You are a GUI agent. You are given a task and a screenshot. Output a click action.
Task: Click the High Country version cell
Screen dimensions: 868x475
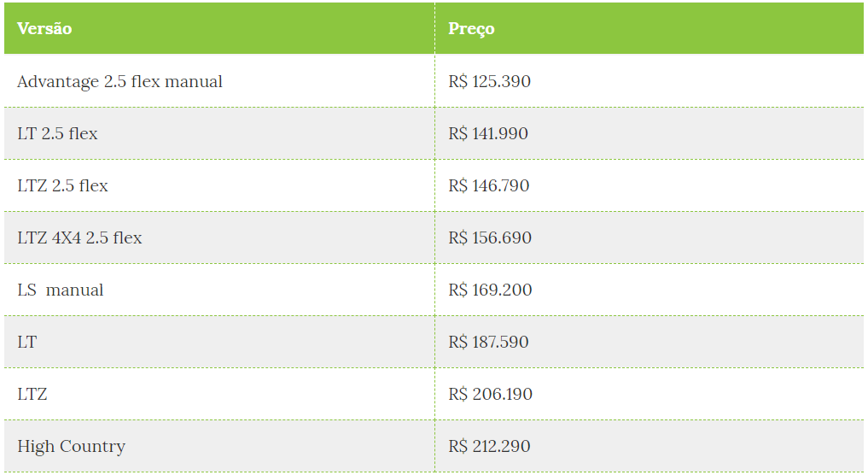(x=219, y=446)
